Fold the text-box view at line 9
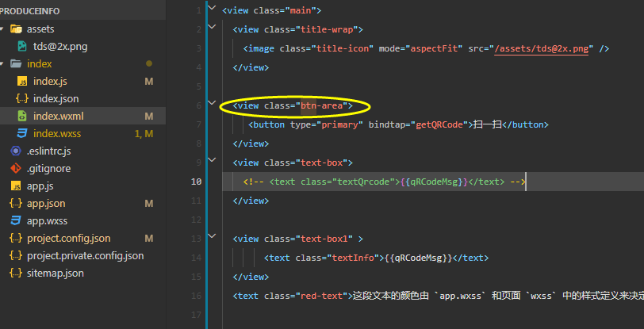 point(212,160)
